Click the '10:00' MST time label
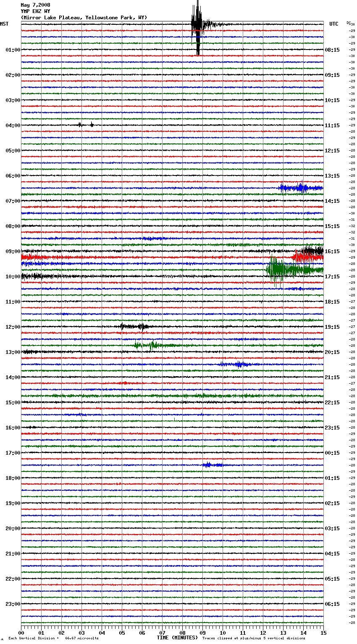Viewport: 357px width, 644px height. 13,277
